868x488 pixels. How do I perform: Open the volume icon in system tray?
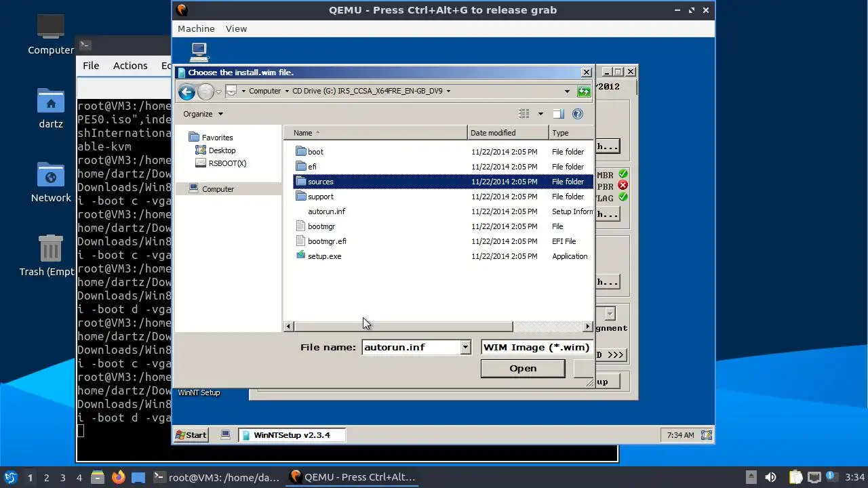(770, 477)
